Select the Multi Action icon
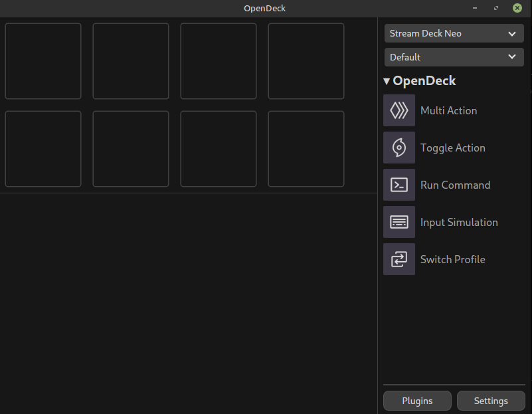 click(x=399, y=110)
